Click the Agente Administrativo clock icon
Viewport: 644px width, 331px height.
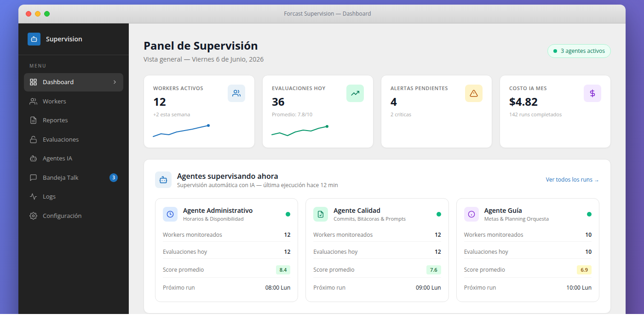pos(170,214)
